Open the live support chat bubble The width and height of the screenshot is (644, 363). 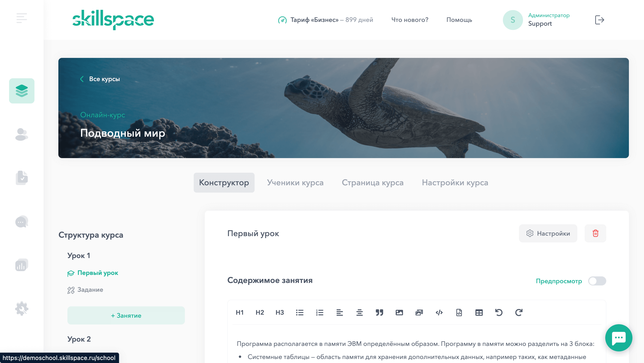pos(619,338)
